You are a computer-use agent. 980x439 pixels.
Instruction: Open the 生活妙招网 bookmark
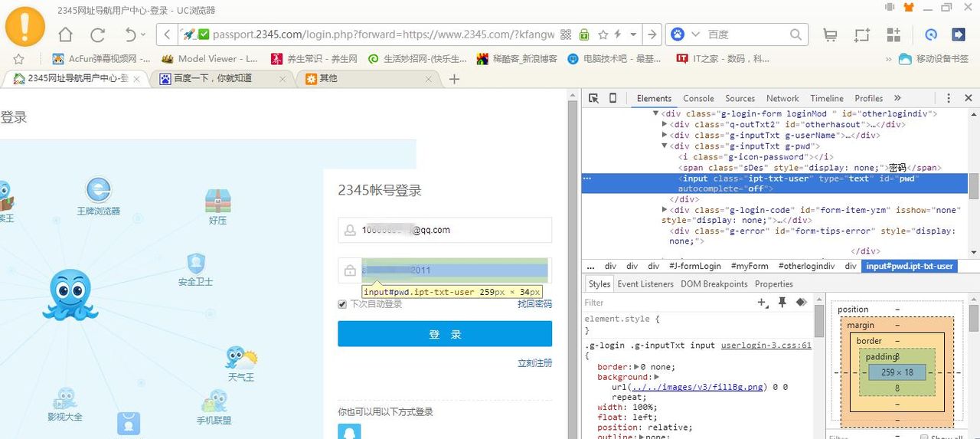point(417,58)
